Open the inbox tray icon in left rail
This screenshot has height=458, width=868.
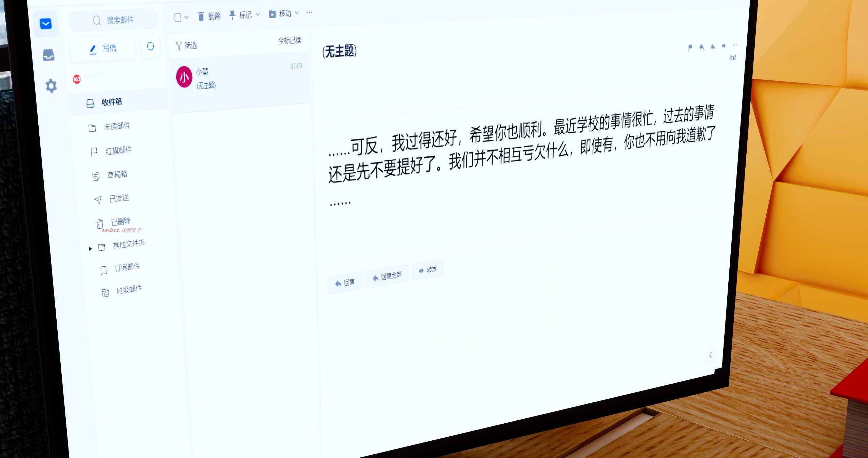(x=48, y=55)
